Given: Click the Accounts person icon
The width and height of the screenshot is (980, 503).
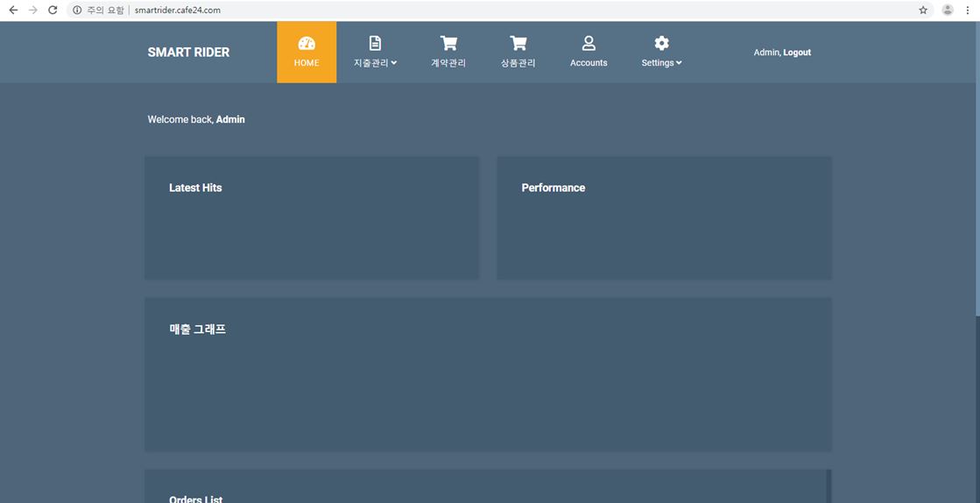Looking at the screenshot, I should coord(589,43).
